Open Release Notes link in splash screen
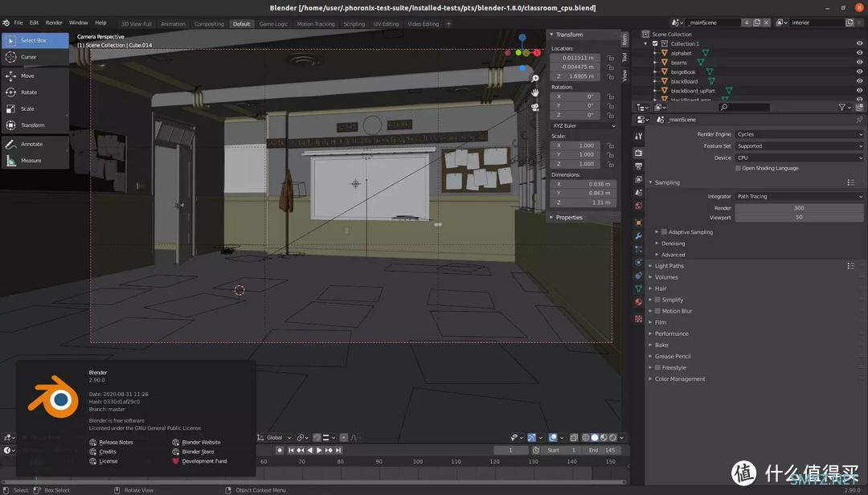Screen dimensions: 868x495 (116, 443)
